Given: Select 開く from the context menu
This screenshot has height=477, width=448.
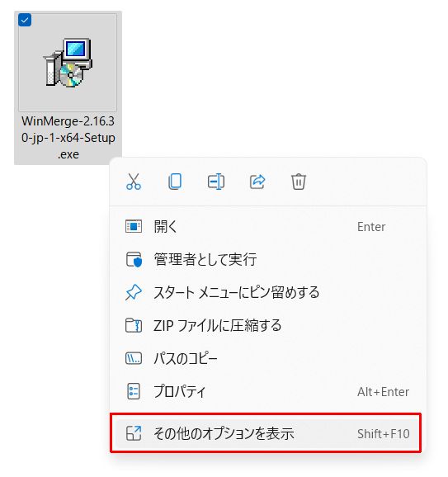Looking at the screenshot, I should [x=265, y=227].
